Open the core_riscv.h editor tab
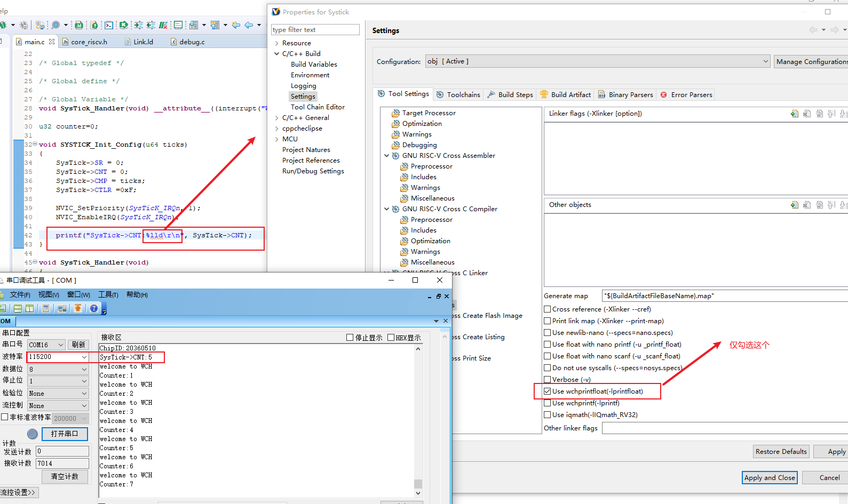The width and height of the screenshot is (848, 504). coord(85,42)
